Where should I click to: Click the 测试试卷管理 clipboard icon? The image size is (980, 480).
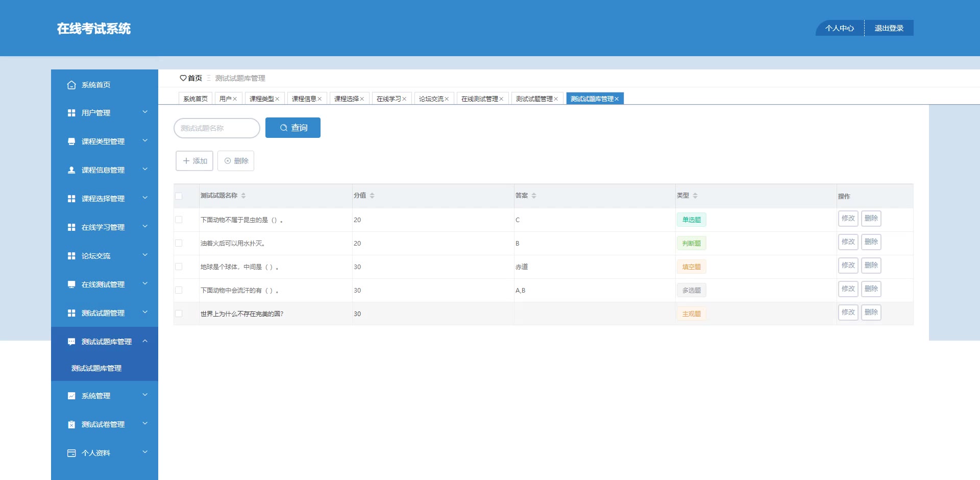coord(71,424)
